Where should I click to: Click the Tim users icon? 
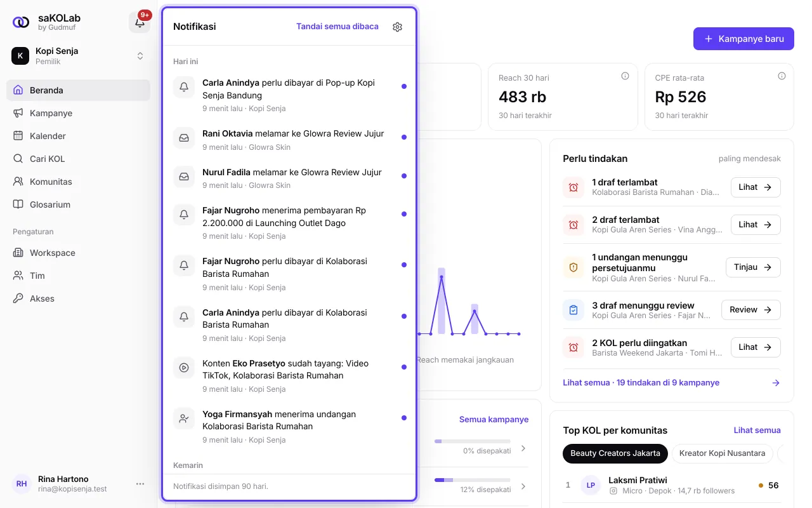coord(18,276)
